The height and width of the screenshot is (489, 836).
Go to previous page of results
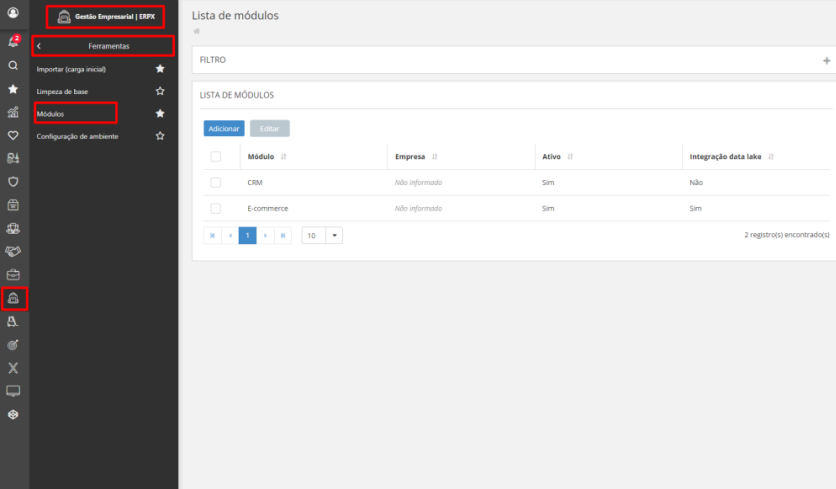point(230,235)
